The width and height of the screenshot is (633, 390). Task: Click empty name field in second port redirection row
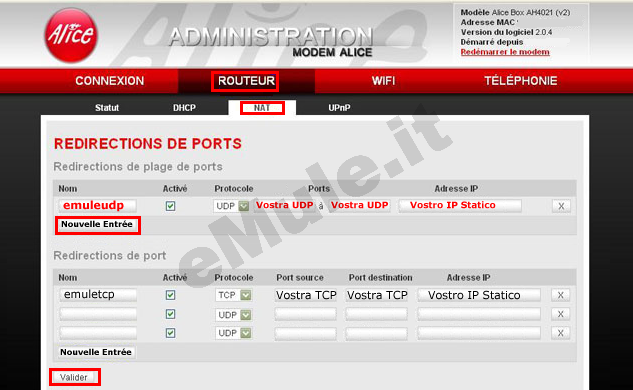click(x=98, y=314)
